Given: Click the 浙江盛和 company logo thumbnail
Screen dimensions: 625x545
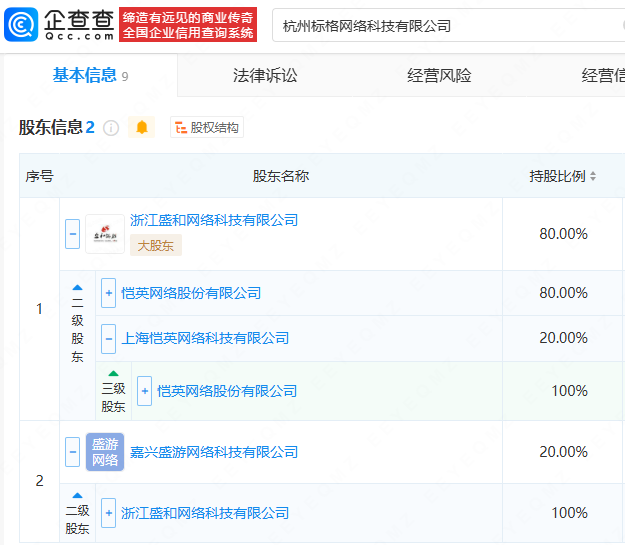Looking at the screenshot, I should click(105, 234).
